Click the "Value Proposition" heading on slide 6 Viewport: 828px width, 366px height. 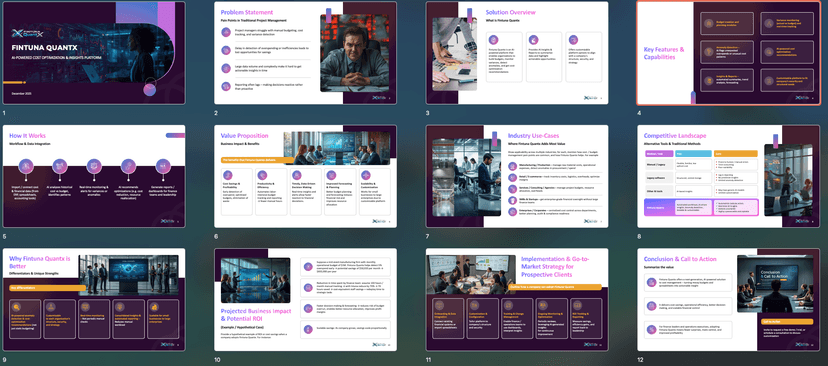click(x=244, y=136)
